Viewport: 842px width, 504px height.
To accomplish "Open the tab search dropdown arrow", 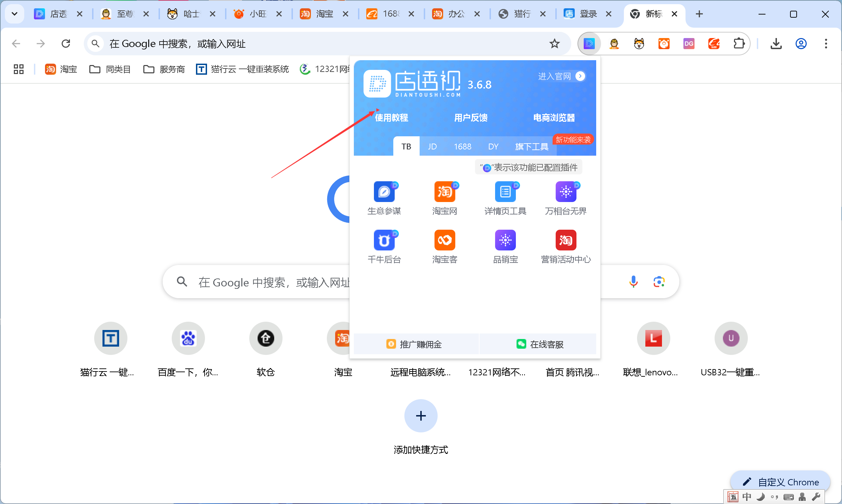I will point(15,14).
